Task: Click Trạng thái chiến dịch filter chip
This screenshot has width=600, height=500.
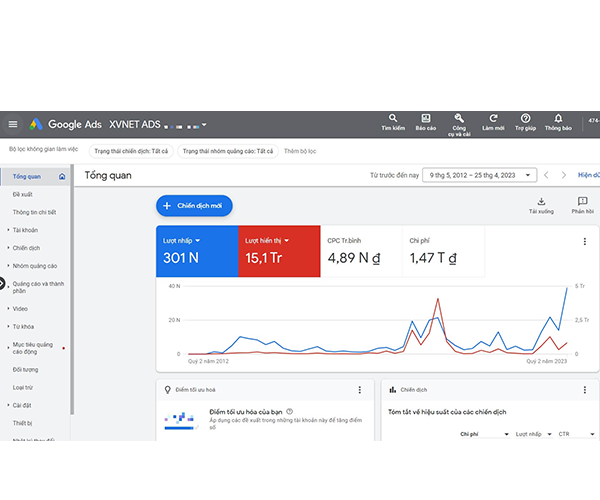Action: (x=131, y=151)
